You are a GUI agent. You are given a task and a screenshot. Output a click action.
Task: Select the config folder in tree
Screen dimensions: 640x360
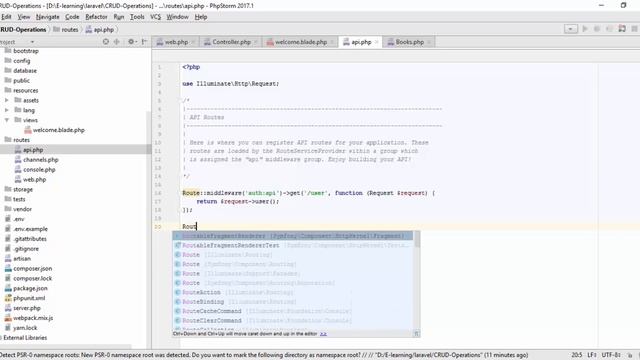[x=22, y=61]
